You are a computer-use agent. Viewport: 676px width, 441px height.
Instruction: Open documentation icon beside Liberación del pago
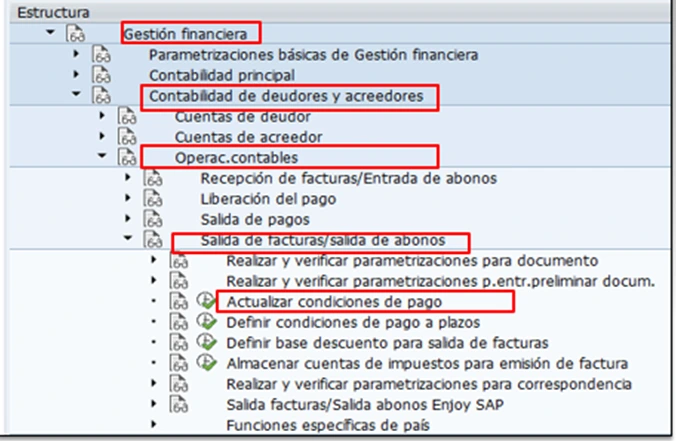click(153, 199)
